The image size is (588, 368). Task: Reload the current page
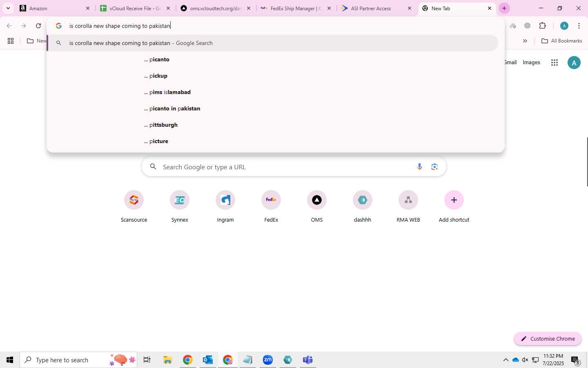click(38, 26)
